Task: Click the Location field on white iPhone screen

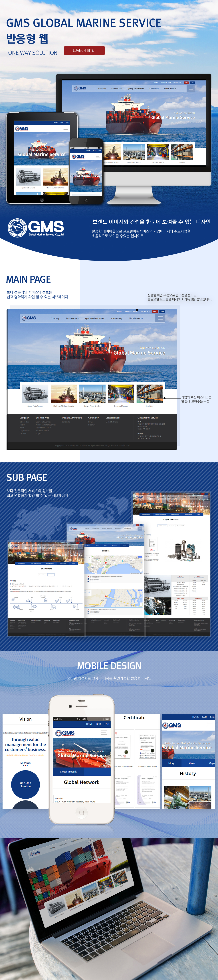Action: (82, 799)
